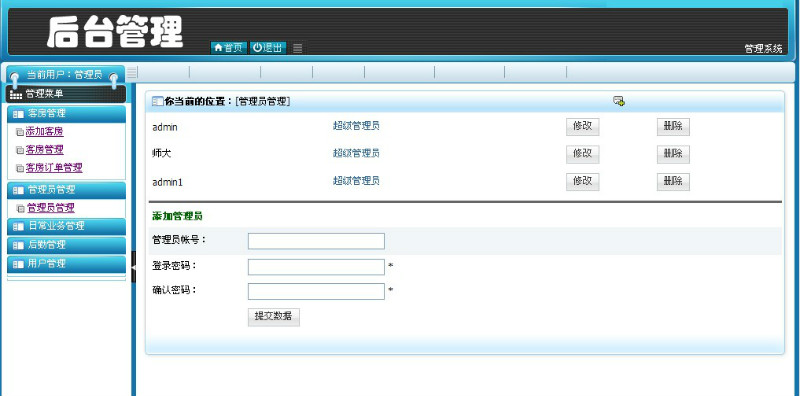800x396 pixels.
Task: Modify the 师大 account
Action: (583, 154)
